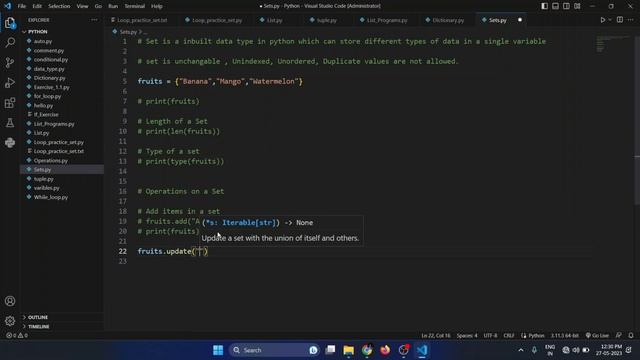Toggle the bottom panel layout
Screen dimensions: 640x360
point(556,6)
